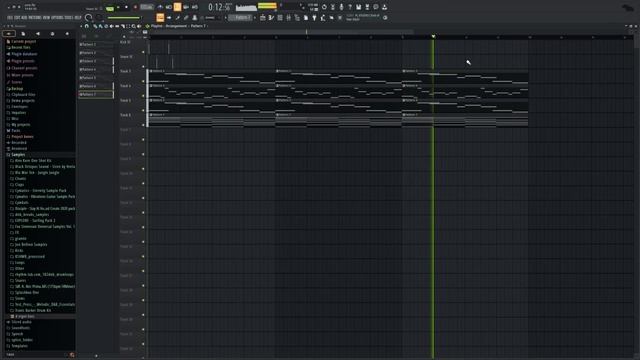Click the playhead marker on the playlist timeline
640x360 pixels.
click(x=433, y=36)
